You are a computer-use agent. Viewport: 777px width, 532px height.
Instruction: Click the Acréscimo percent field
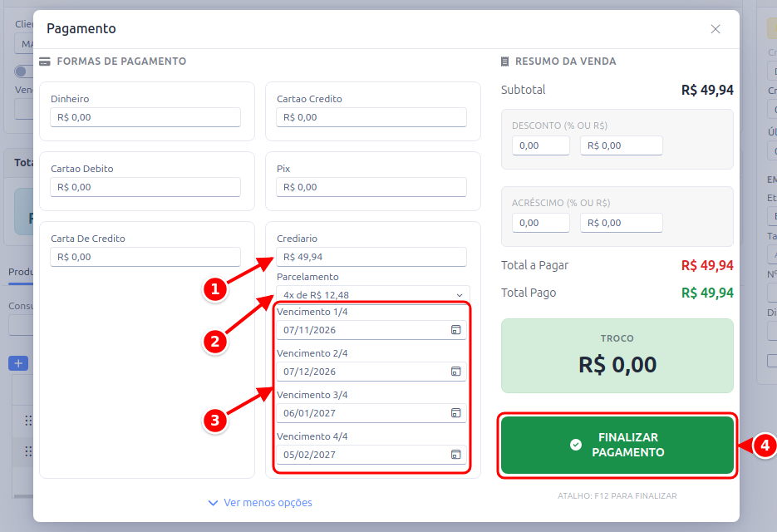pyautogui.click(x=541, y=223)
